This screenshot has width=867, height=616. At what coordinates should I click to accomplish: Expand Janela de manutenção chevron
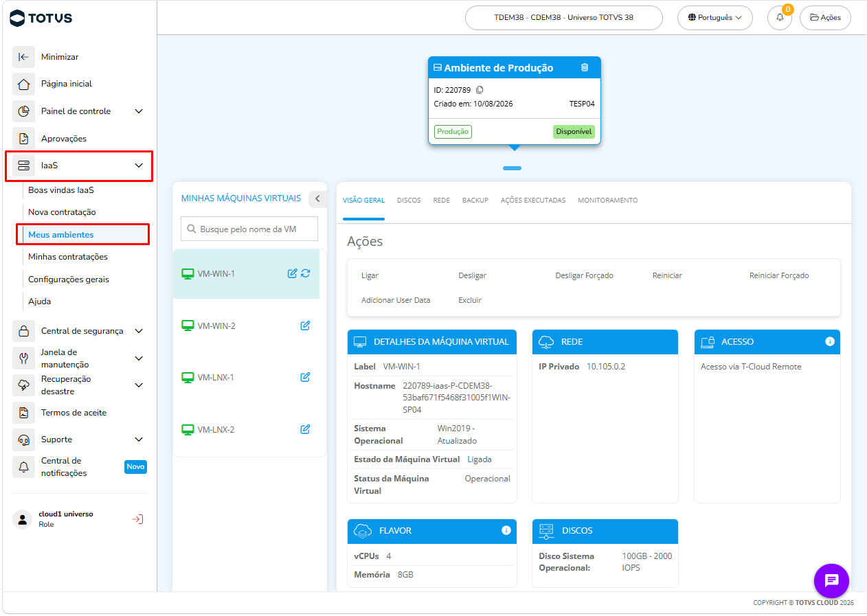[x=139, y=358]
